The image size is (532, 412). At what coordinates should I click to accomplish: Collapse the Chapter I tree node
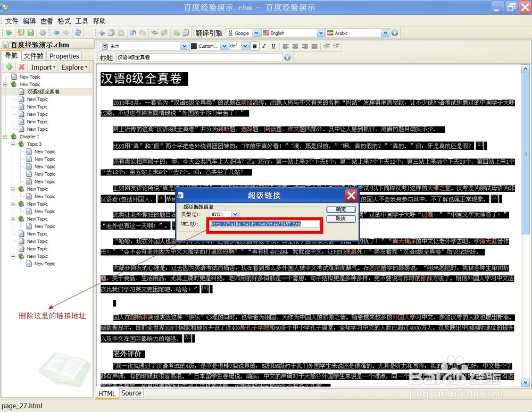(x=5, y=137)
